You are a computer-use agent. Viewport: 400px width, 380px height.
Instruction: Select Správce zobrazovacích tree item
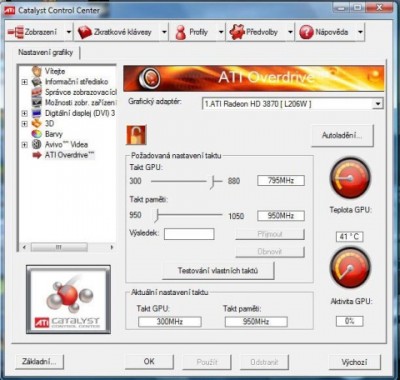pyautogui.click(x=81, y=92)
